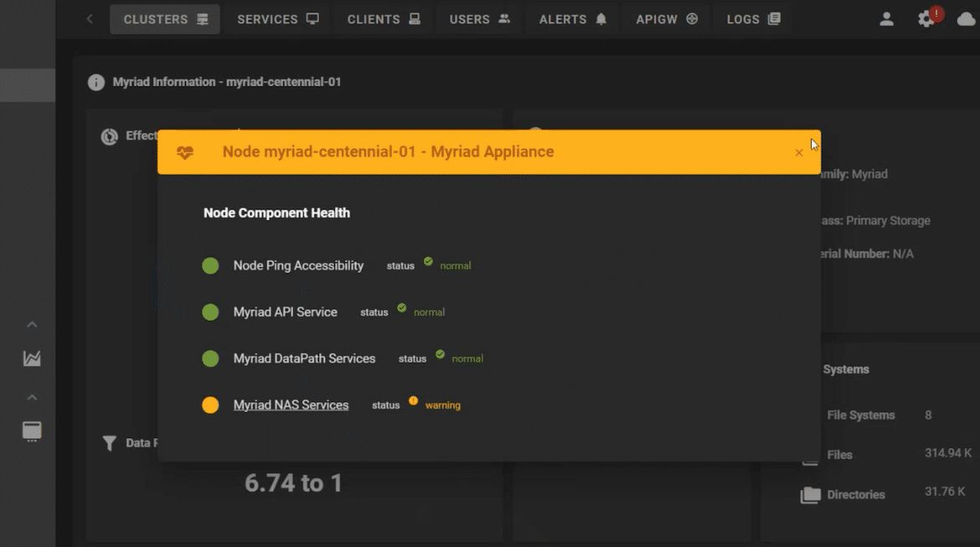This screenshot has width=980, height=547.
Task: Click the Node Ping Accessibility label
Action: [298, 266]
